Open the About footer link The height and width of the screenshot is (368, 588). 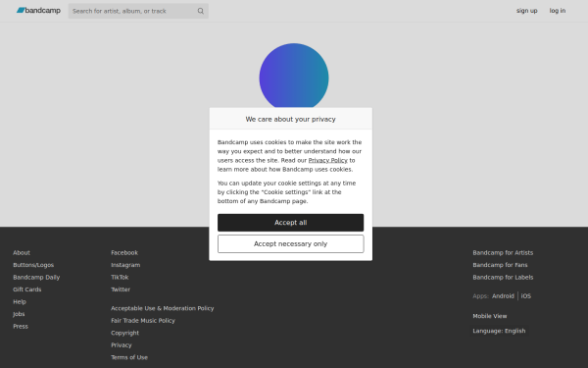pyautogui.click(x=22, y=253)
